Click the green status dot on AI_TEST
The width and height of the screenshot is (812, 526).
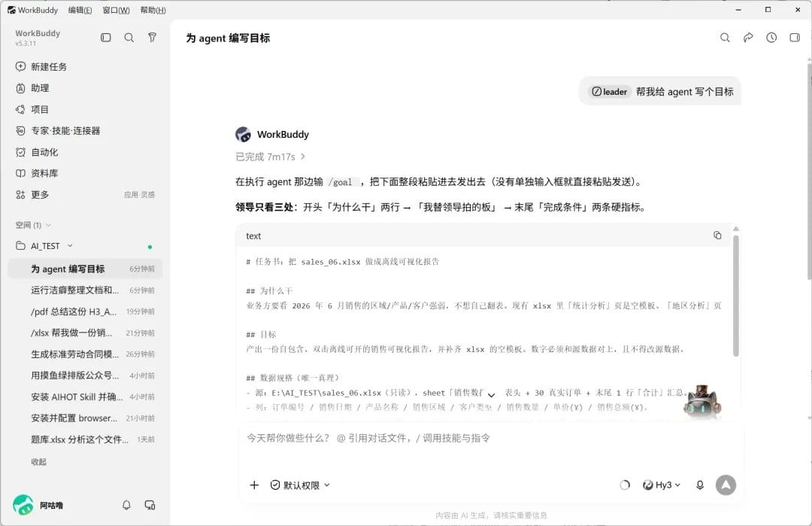point(150,247)
